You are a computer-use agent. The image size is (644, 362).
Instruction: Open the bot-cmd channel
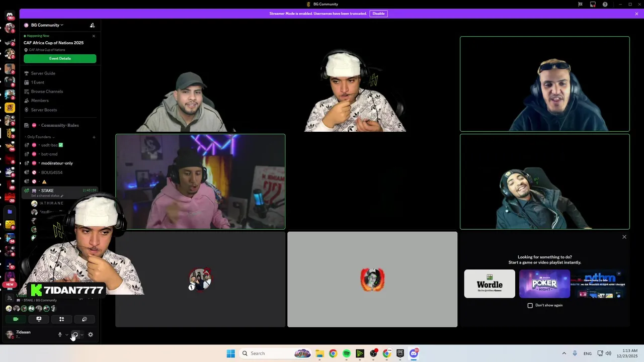59,154
